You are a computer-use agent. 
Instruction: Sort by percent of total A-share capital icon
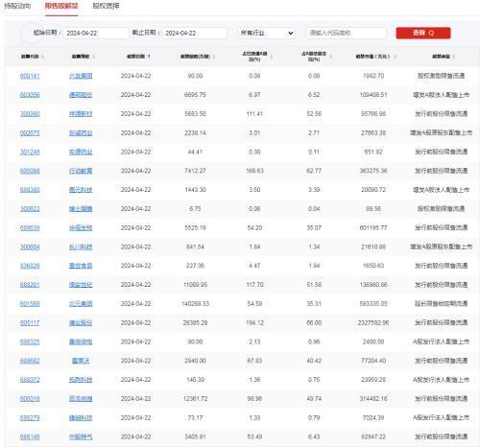pos(330,57)
